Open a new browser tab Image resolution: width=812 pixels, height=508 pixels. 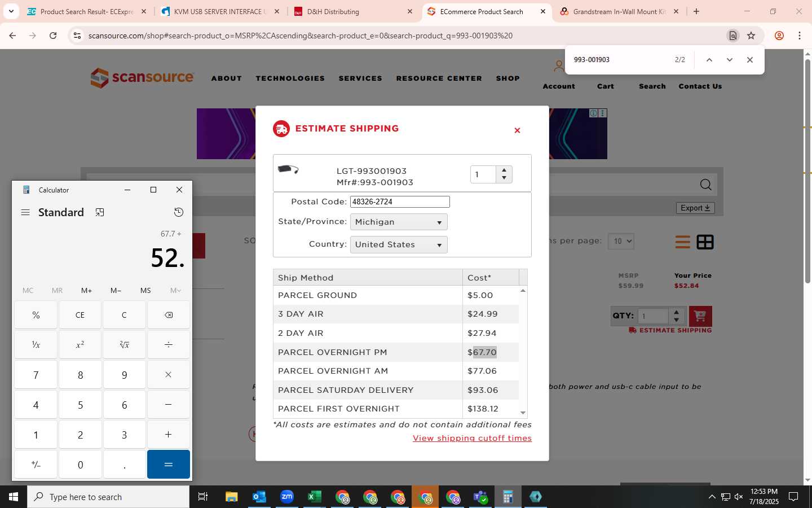tap(696, 11)
